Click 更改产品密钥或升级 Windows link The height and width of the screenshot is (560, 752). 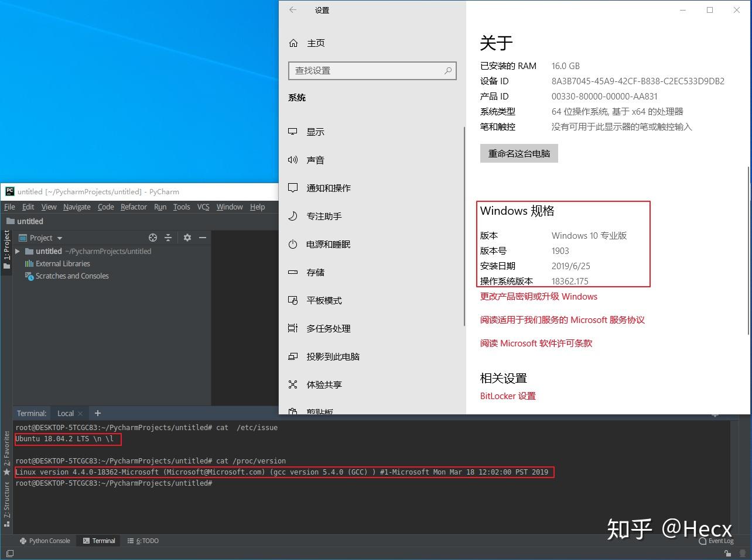(x=538, y=297)
